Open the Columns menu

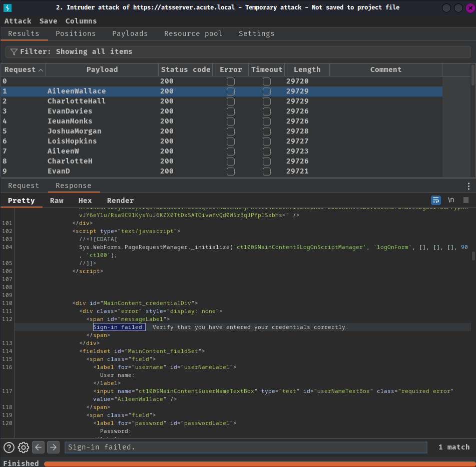pyautogui.click(x=81, y=21)
